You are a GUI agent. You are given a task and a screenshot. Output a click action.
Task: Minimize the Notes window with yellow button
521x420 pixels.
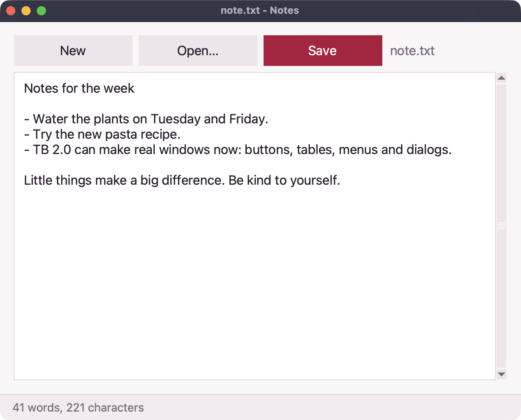[x=26, y=11]
